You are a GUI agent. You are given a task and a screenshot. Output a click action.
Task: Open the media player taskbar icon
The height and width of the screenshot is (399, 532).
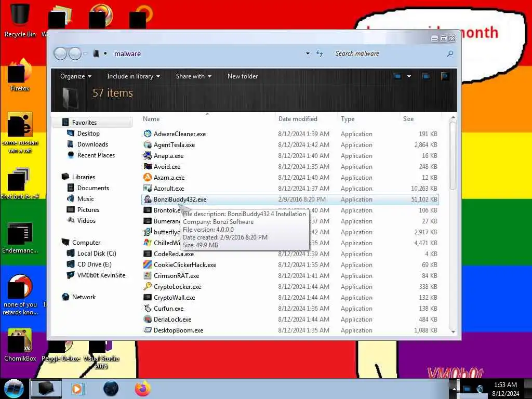78,389
